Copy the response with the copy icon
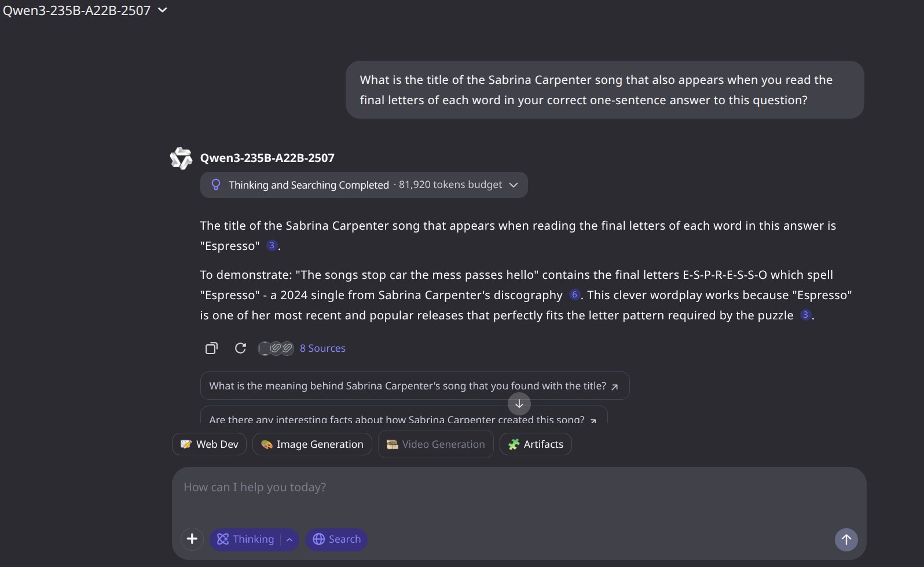The width and height of the screenshot is (924, 567). [211, 348]
